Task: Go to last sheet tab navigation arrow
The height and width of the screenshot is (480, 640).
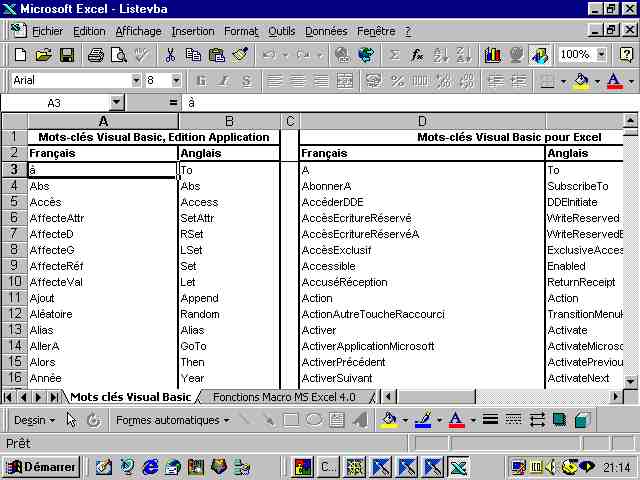Action: coord(53,397)
